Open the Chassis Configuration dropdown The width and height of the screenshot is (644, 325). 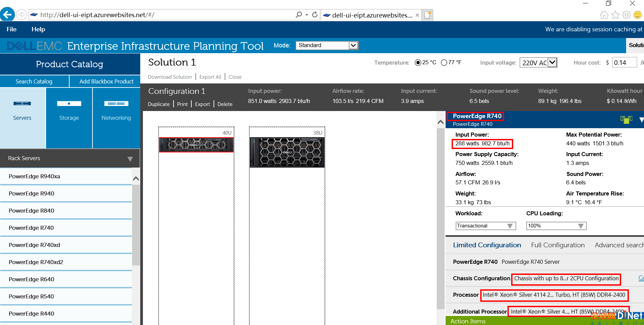(x=566, y=279)
